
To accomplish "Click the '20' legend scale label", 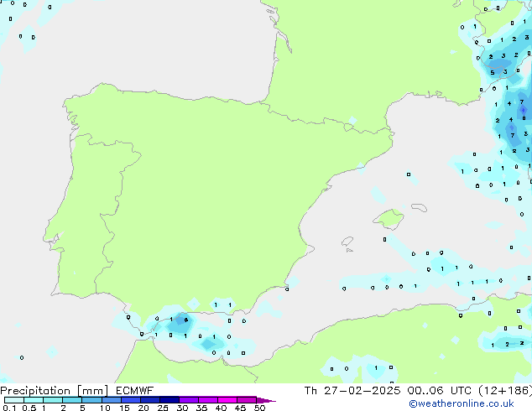I will pos(143,408).
